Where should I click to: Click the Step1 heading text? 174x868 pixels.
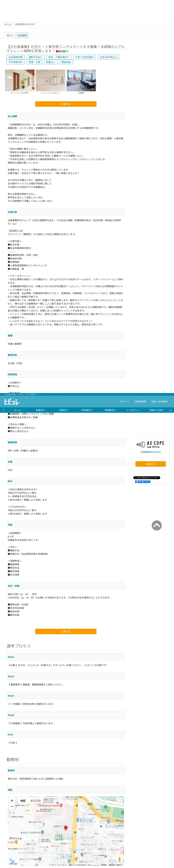(11, 657)
